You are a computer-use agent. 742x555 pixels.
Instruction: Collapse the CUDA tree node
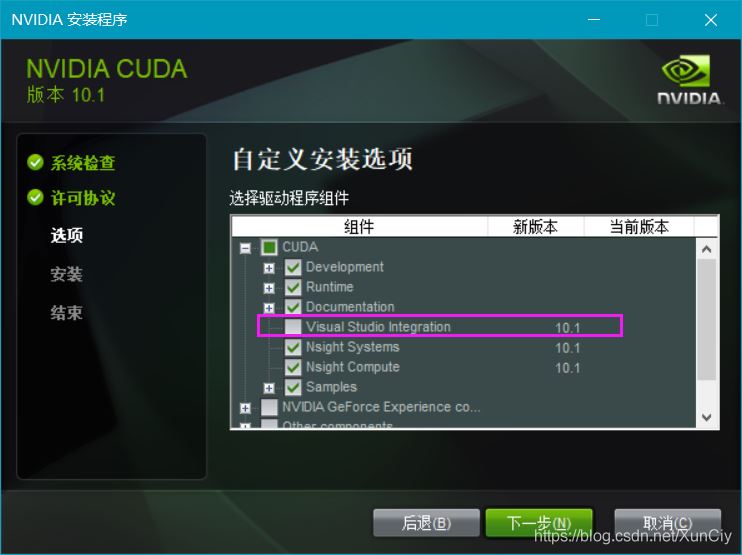[x=245, y=248]
